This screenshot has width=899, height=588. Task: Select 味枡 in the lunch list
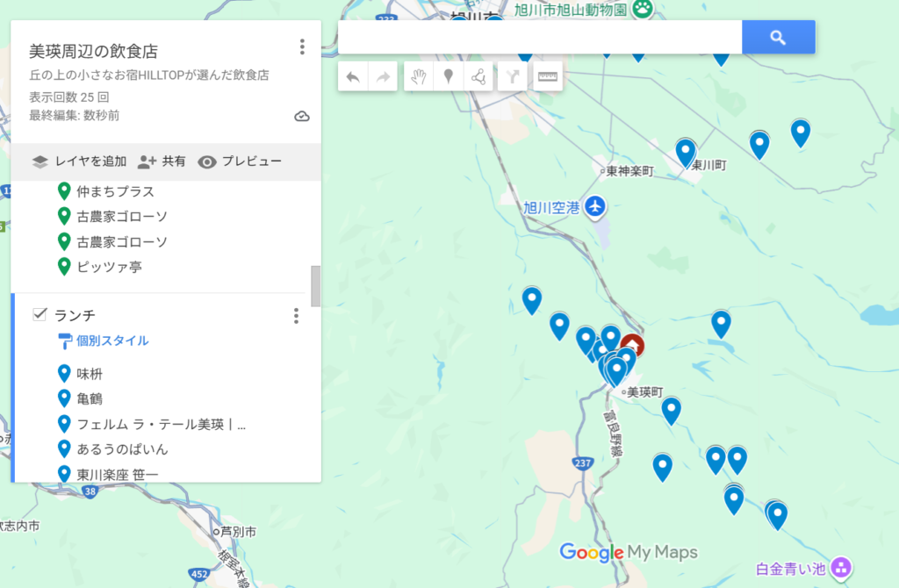coord(90,374)
